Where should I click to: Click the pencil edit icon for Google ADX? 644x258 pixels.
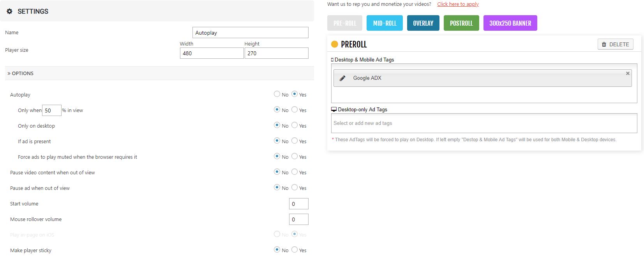[x=342, y=78]
